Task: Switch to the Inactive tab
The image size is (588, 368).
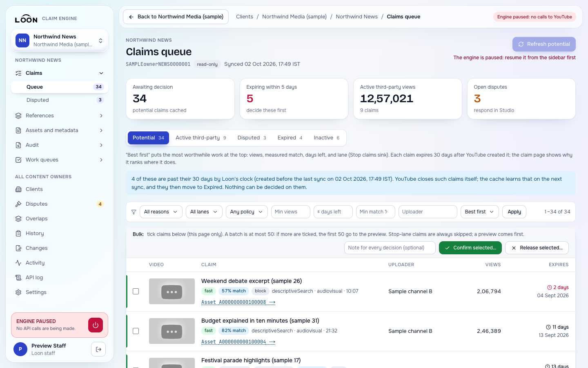Action: [327, 138]
